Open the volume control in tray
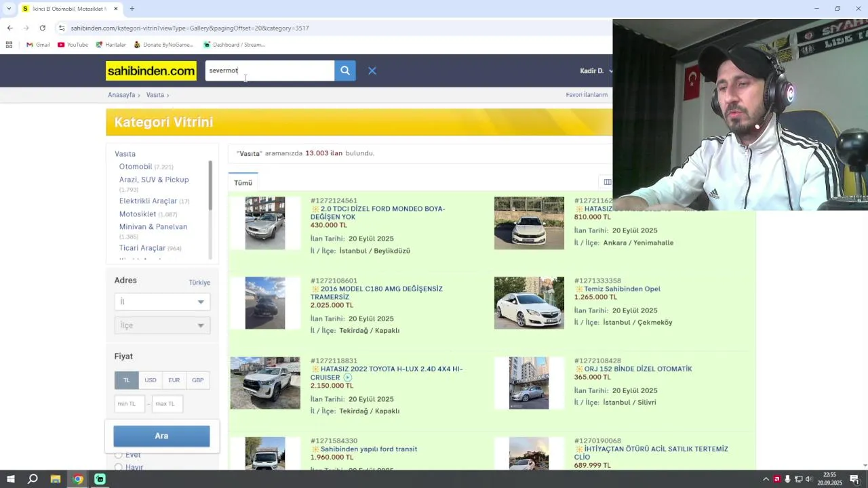The image size is (868, 488). [808, 479]
